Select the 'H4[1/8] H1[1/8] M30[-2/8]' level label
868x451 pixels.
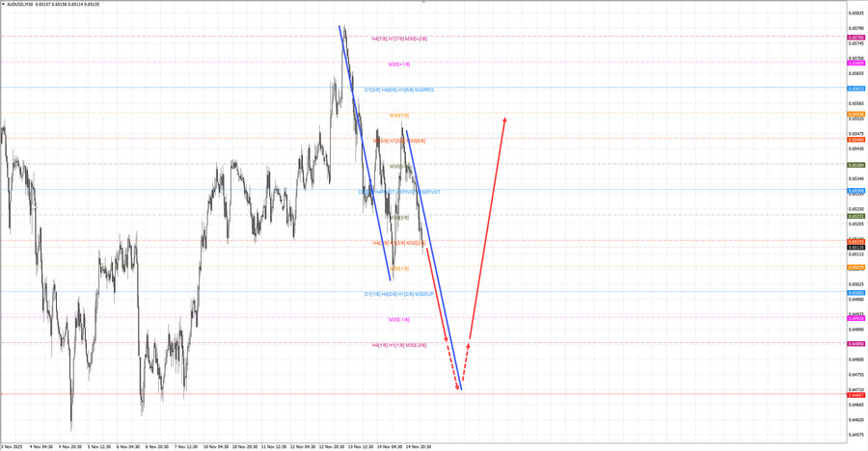point(399,345)
